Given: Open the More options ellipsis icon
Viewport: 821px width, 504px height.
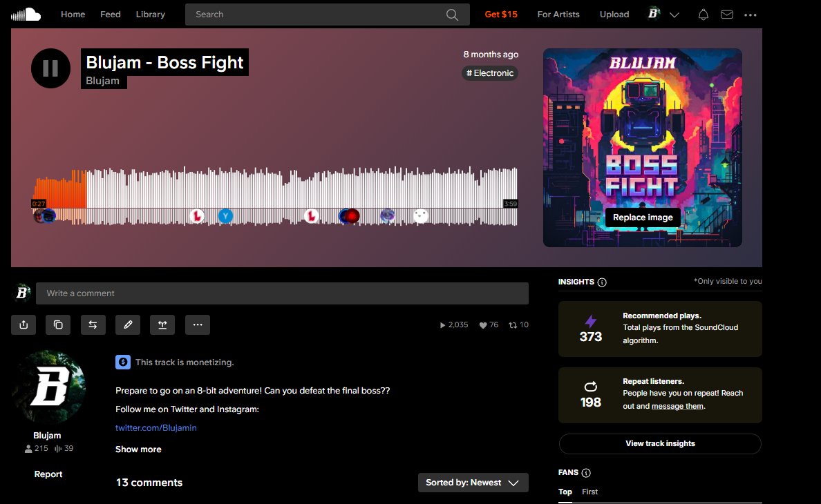Looking at the screenshot, I should [x=198, y=324].
